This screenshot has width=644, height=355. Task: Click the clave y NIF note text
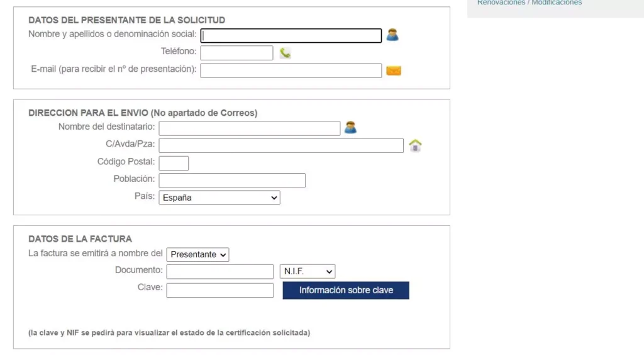[169, 333]
